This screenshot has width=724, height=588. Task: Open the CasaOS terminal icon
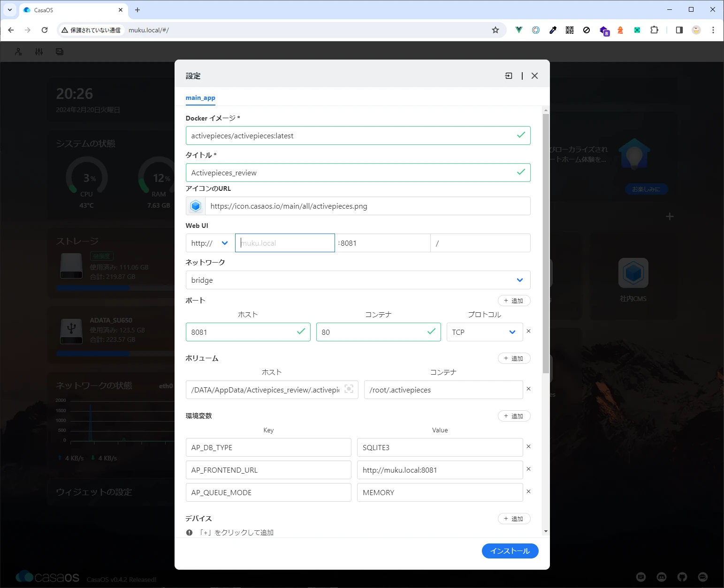60,52
